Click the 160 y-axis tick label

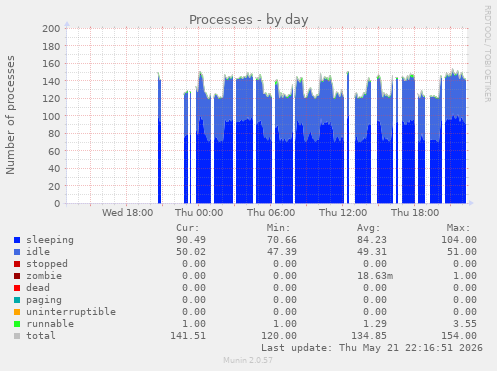click(51, 64)
